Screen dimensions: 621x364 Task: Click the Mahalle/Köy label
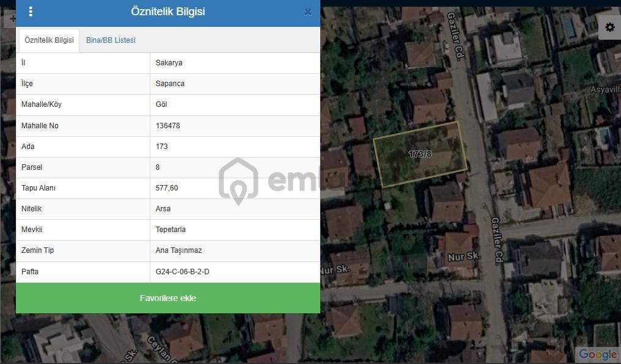pos(42,104)
